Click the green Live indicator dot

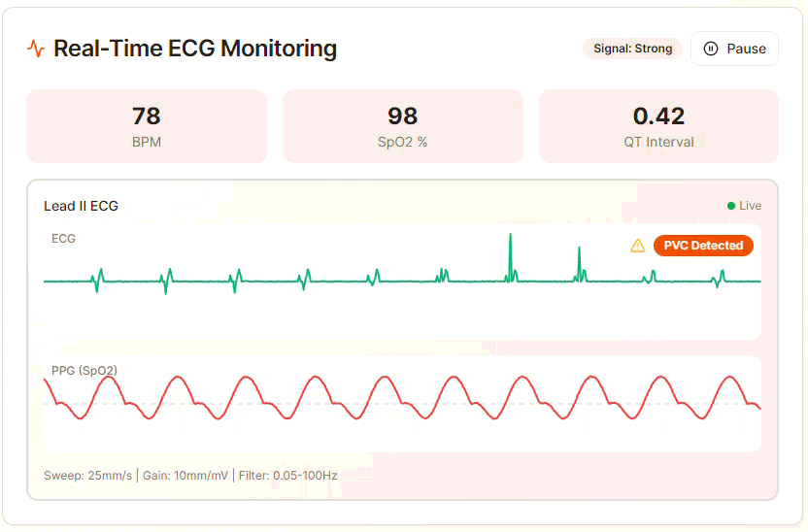731,206
